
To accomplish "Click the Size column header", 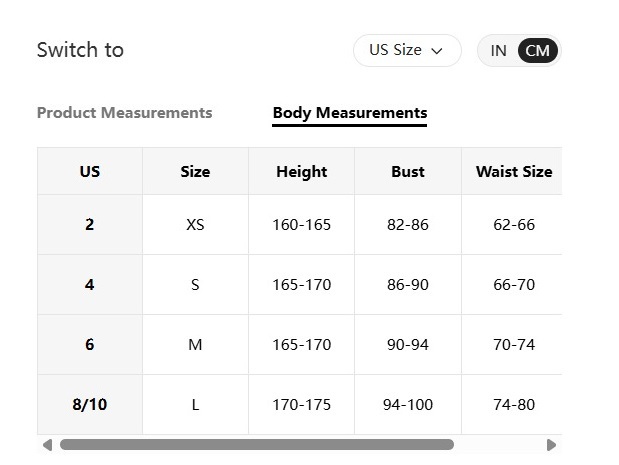I will pyautogui.click(x=195, y=172).
